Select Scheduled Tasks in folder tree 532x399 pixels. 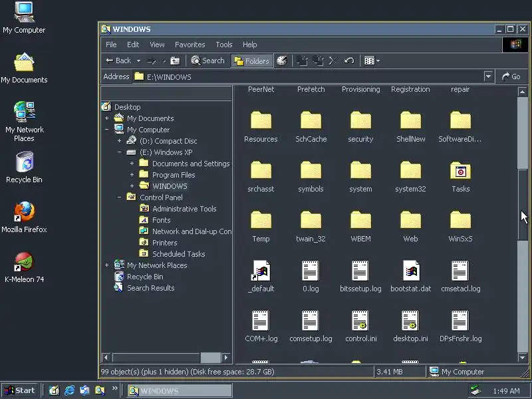tap(178, 254)
